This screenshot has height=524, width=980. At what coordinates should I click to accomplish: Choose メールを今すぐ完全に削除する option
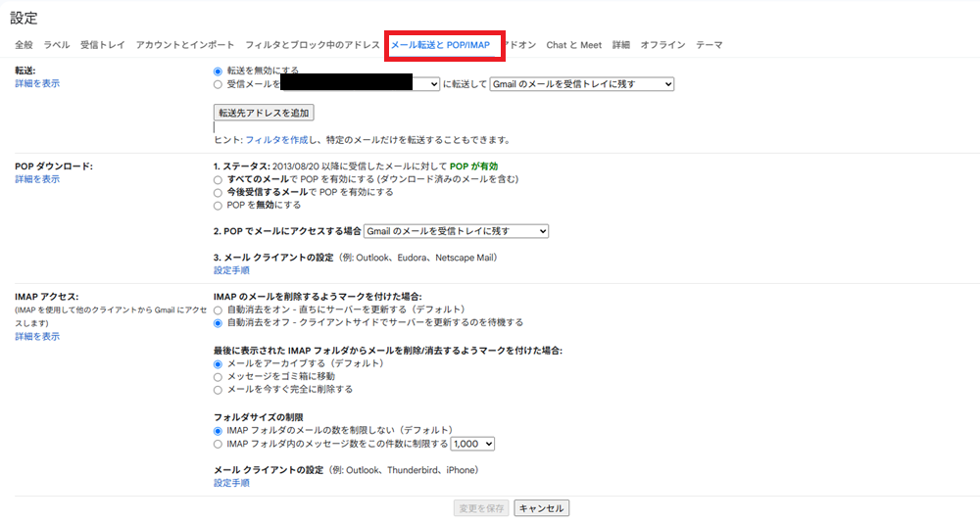(x=218, y=389)
